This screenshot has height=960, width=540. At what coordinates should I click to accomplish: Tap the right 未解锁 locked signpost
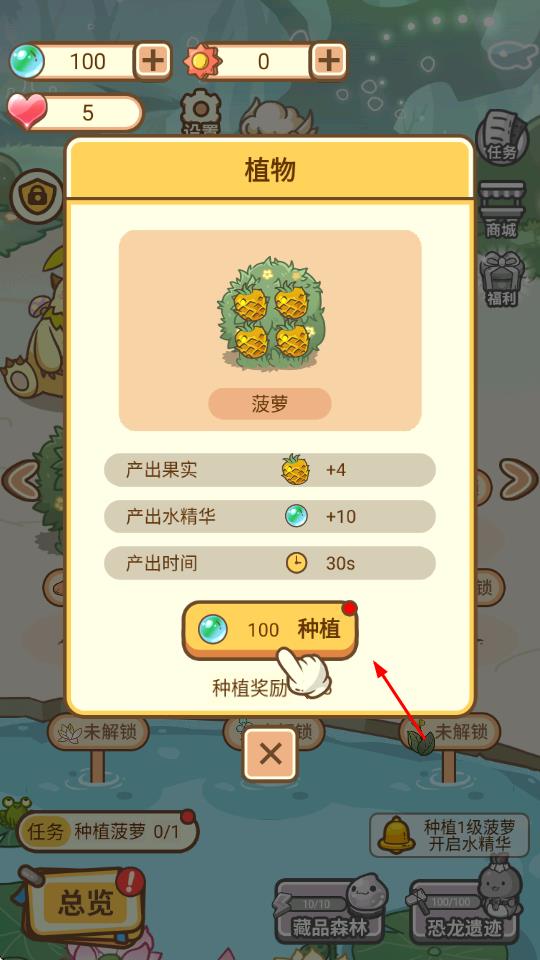click(451, 731)
